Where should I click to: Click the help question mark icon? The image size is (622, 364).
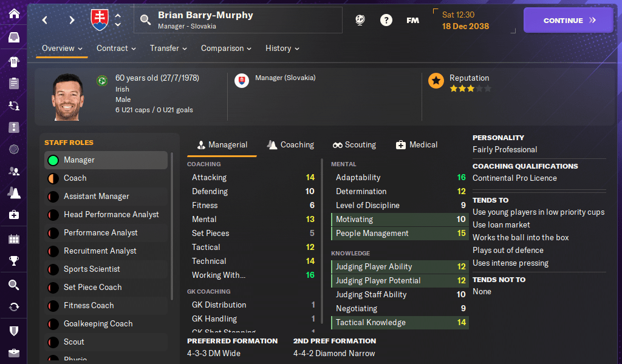[x=386, y=20]
